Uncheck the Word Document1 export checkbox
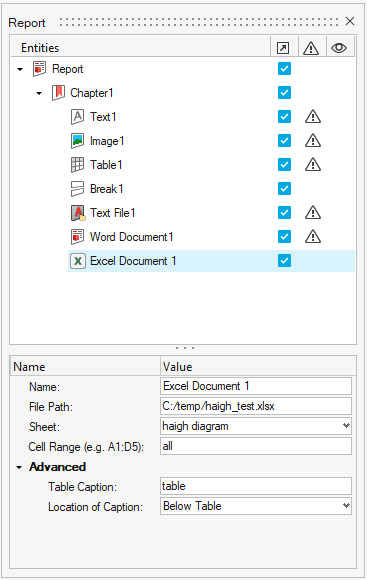This screenshot has height=580, width=367. [284, 237]
